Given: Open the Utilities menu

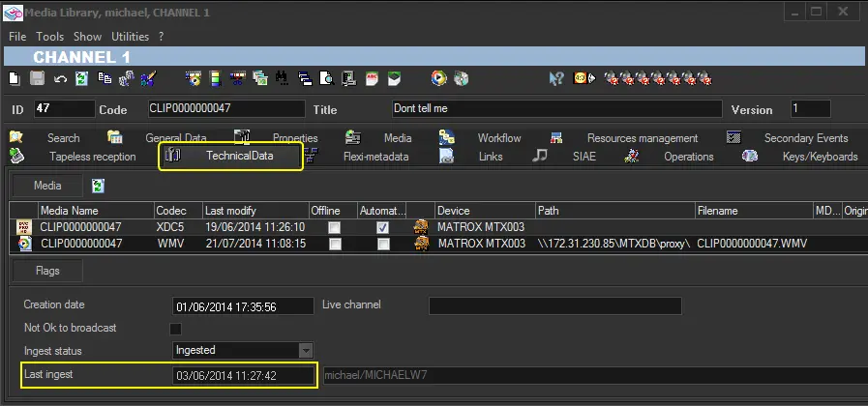Looking at the screenshot, I should pyautogui.click(x=130, y=37).
